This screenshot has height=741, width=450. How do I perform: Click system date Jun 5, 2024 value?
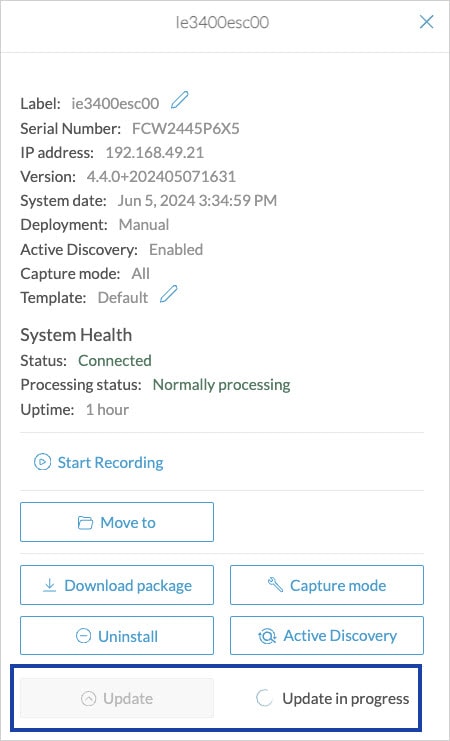197,201
